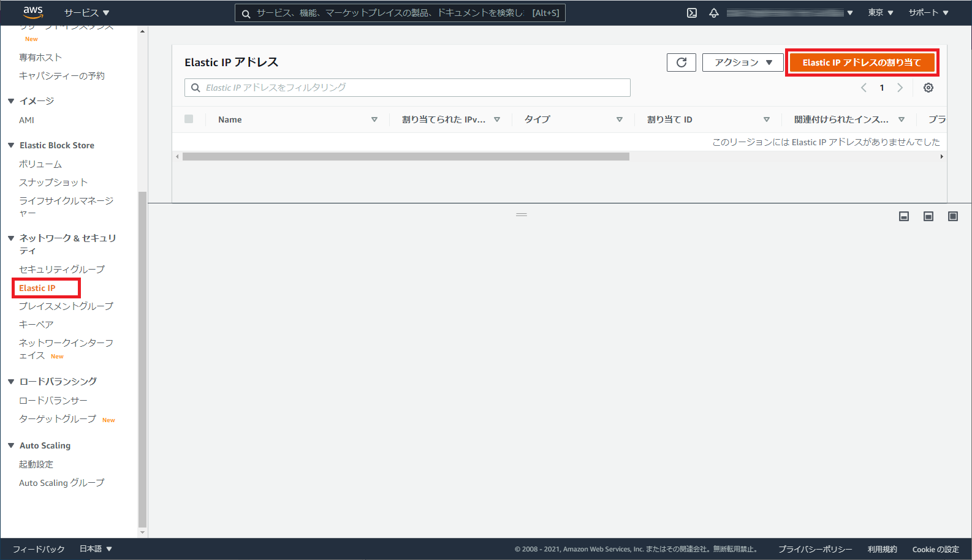Open セキュリティグループ in sidebar
The width and height of the screenshot is (972, 560).
click(62, 270)
